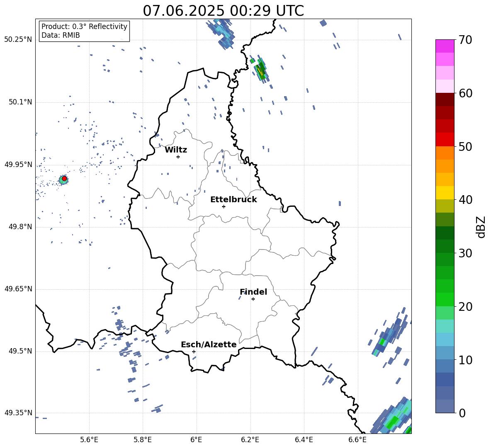Click the yellow-green echo cell northeast of Luxembourg
Viewport: 491px width, 448px height.
point(261,70)
